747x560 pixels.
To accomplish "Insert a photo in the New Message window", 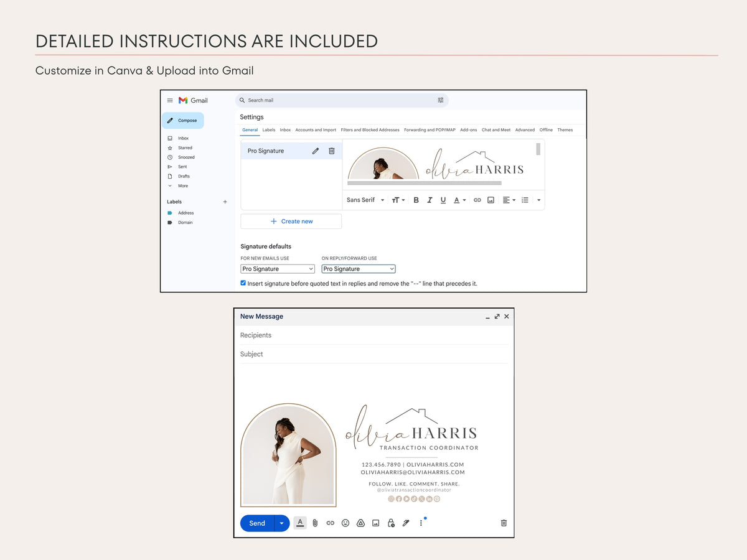I will (x=375, y=523).
